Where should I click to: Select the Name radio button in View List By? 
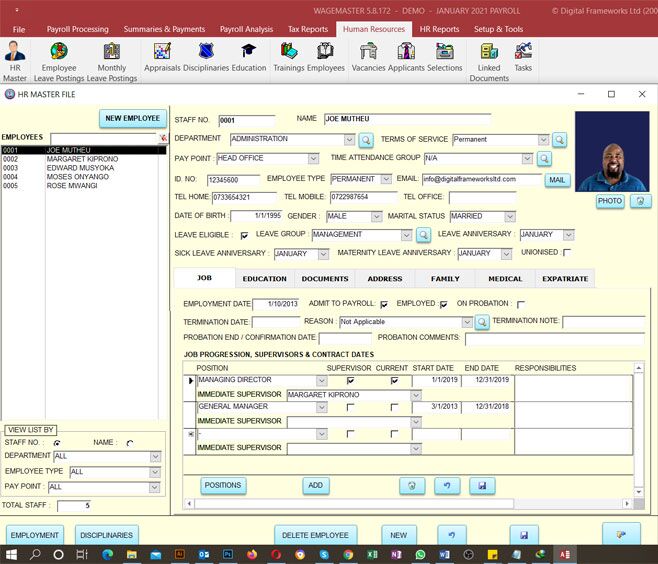coord(130,442)
